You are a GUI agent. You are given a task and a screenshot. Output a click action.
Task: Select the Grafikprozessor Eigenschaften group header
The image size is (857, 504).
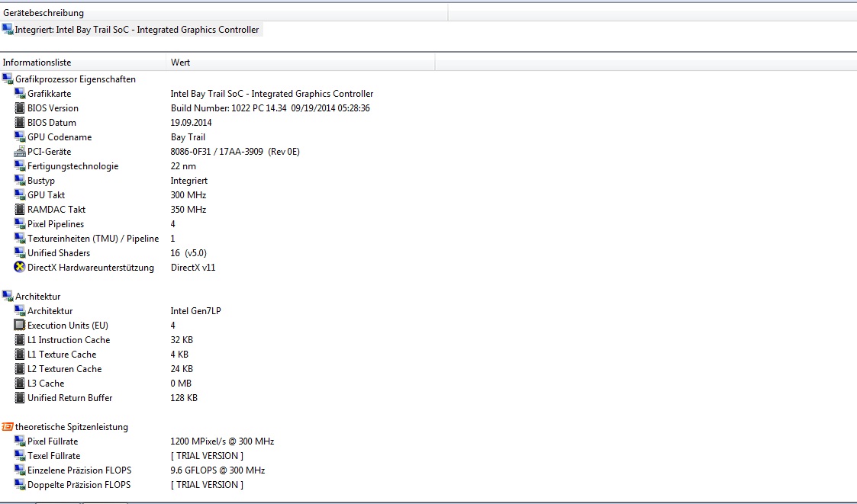tap(76, 79)
